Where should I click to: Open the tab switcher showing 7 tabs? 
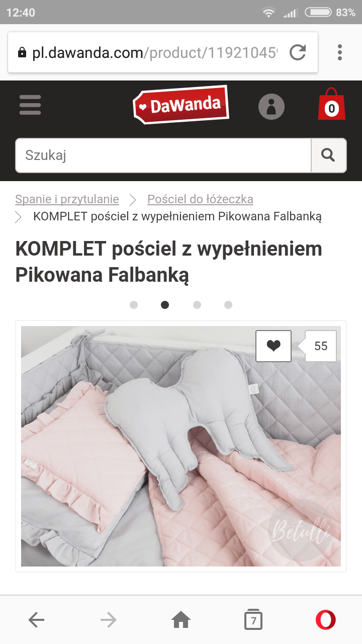[253, 620]
